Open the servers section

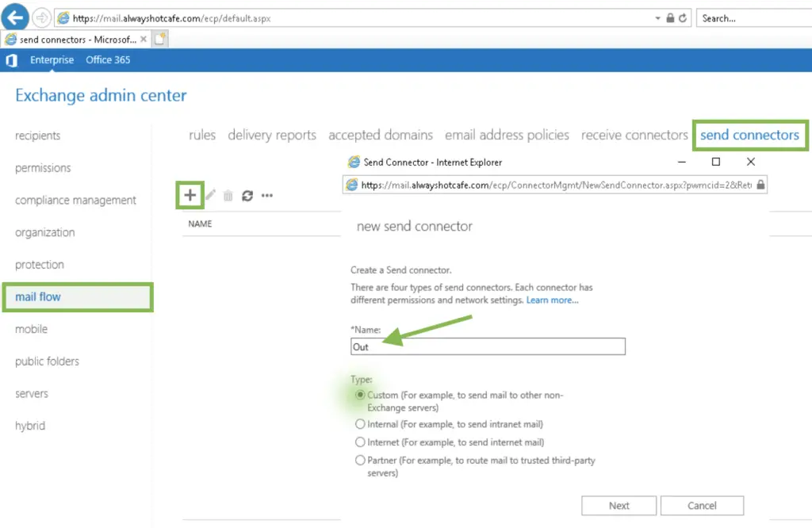click(x=32, y=393)
